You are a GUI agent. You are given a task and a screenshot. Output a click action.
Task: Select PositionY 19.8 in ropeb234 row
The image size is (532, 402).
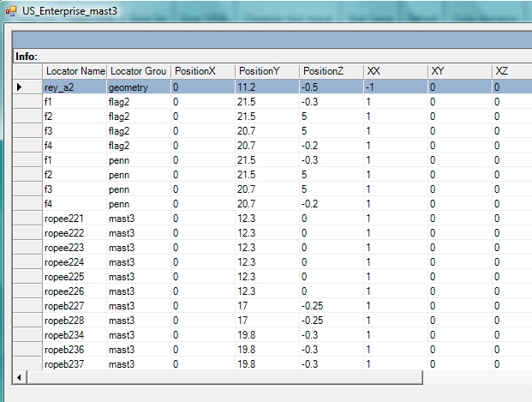tap(267, 335)
